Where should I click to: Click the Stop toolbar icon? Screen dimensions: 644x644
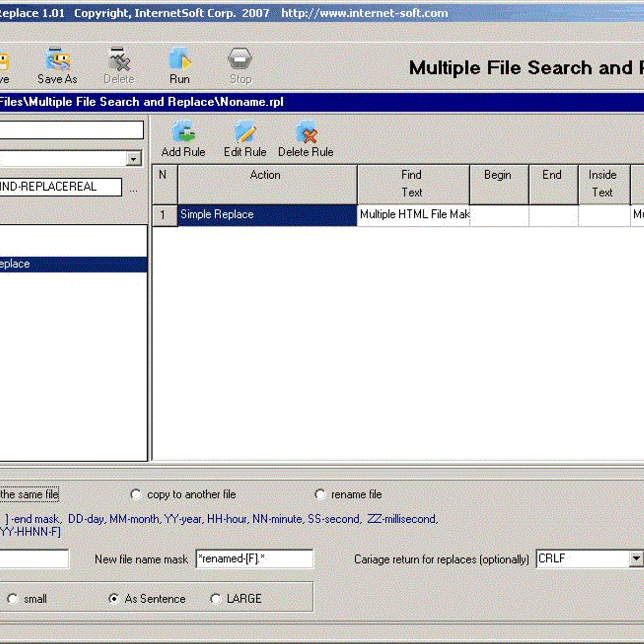pyautogui.click(x=240, y=62)
